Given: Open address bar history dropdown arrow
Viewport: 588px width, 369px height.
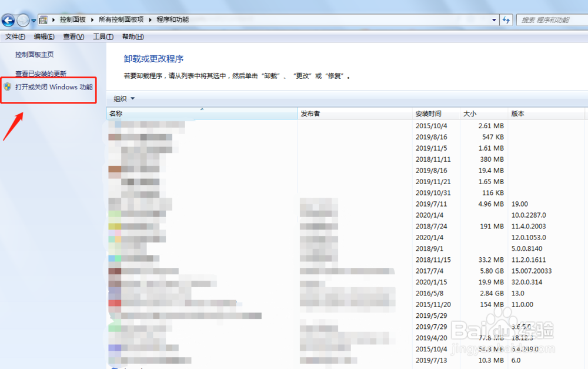Looking at the screenshot, I should coord(494,20).
